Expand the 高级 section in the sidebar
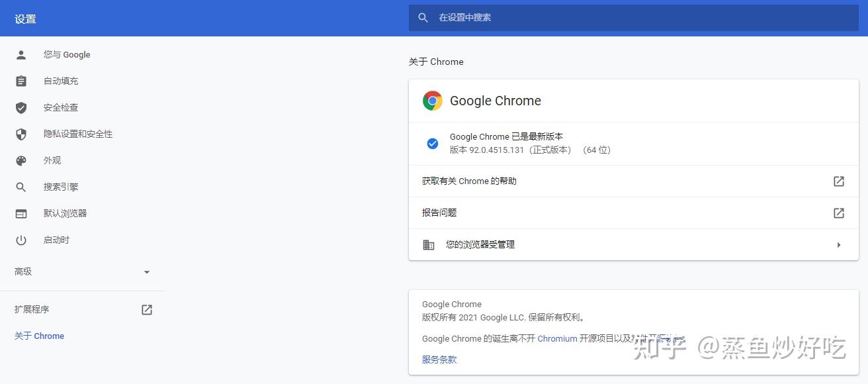This screenshot has height=384, width=868. [x=146, y=271]
